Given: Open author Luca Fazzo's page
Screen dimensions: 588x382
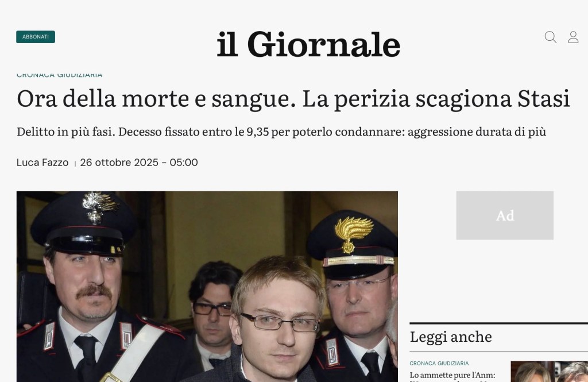Looking at the screenshot, I should [42, 163].
